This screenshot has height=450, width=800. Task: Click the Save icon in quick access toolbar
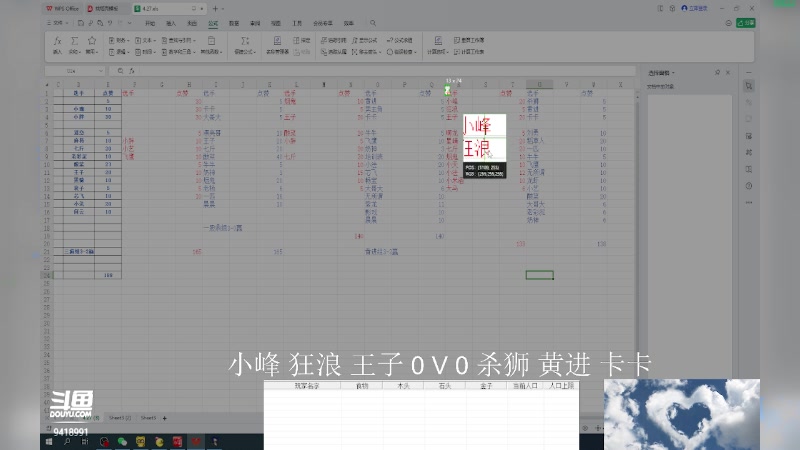pos(81,23)
